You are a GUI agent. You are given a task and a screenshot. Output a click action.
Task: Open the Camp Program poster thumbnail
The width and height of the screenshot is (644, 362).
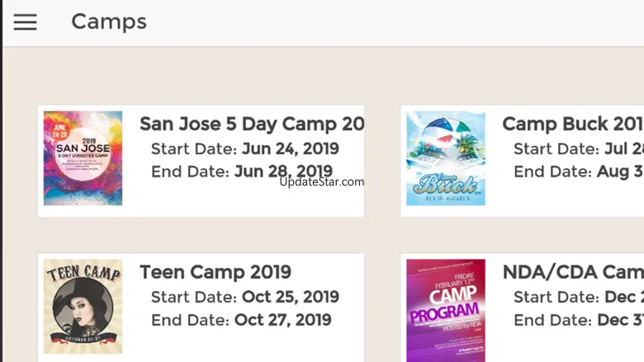(446, 309)
